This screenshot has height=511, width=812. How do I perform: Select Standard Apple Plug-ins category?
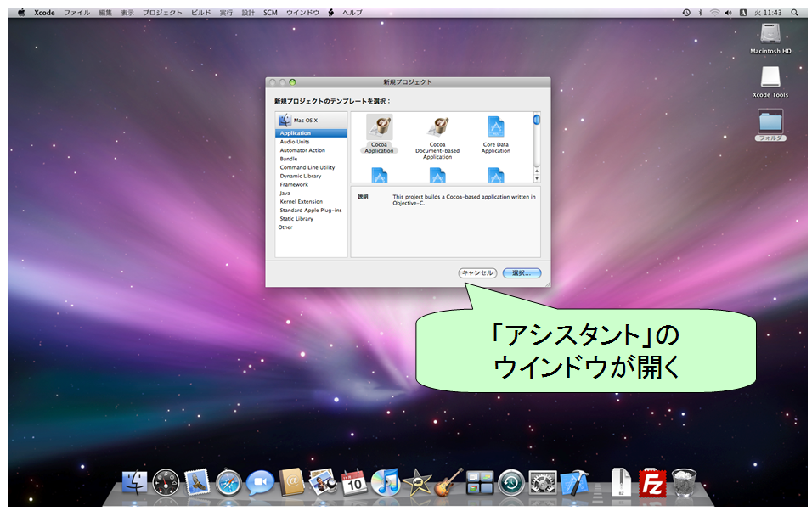tap(311, 211)
